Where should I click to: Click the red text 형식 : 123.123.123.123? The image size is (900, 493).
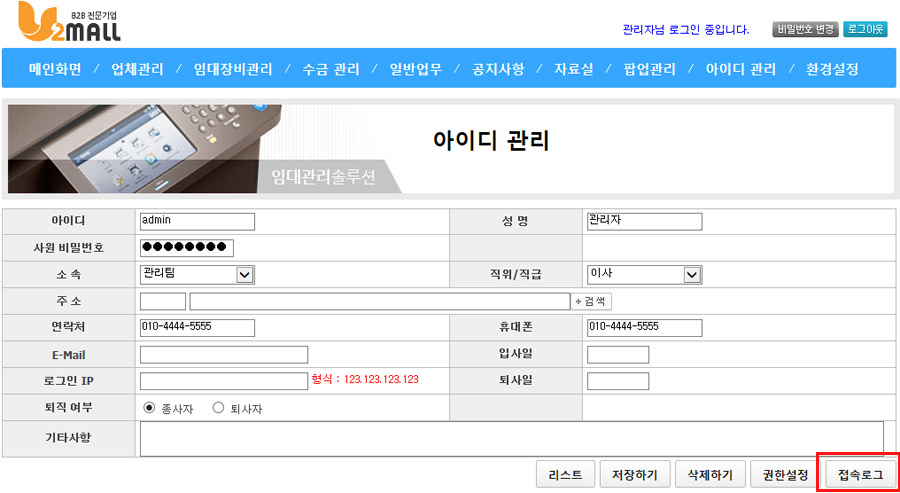(365, 379)
